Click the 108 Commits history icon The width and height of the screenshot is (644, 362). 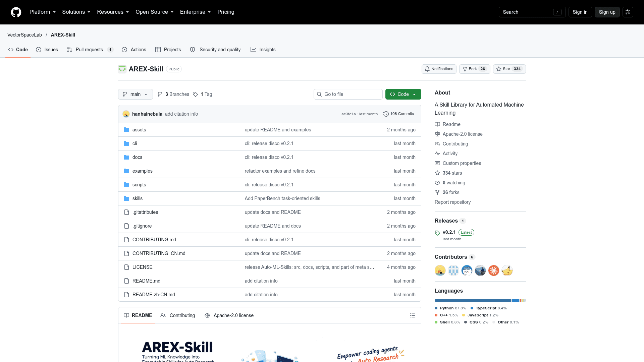pyautogui.click(x=386, y=114)
